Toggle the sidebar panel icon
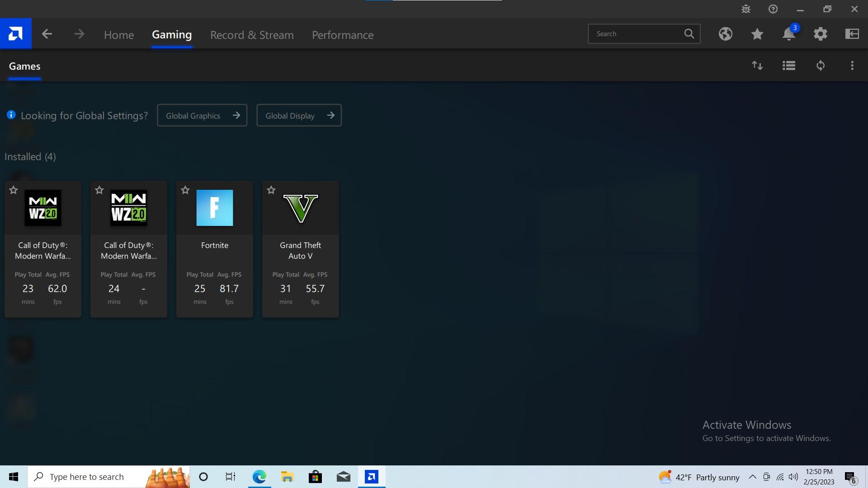Image resolution: width=868 pixels, height=488 pixels. 852,34
